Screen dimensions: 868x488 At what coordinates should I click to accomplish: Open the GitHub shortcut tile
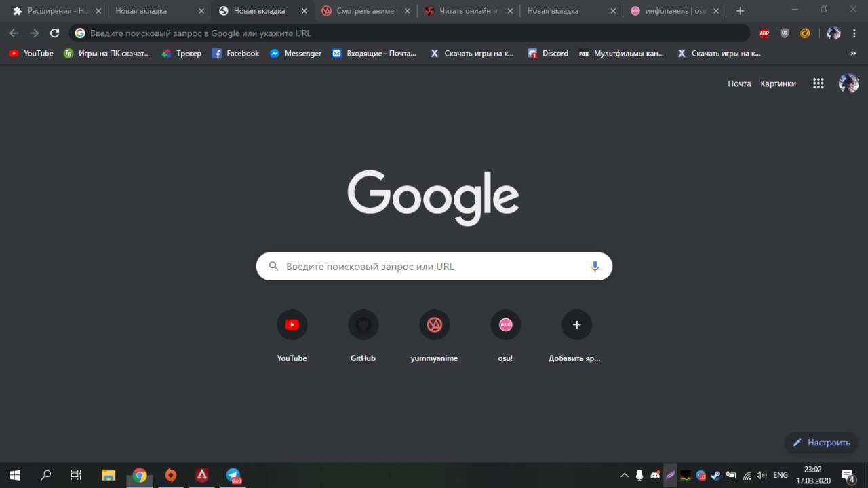[x=363, y=325]
